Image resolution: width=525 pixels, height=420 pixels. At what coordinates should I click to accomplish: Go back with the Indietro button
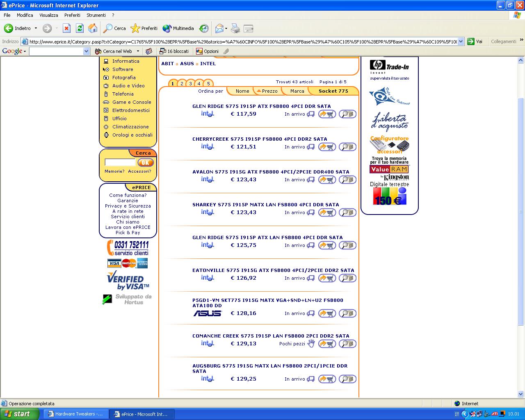pos(18,28)
